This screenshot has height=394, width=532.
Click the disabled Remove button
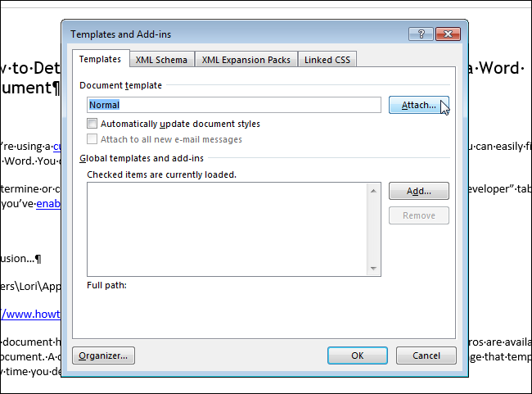coord(419,215)
